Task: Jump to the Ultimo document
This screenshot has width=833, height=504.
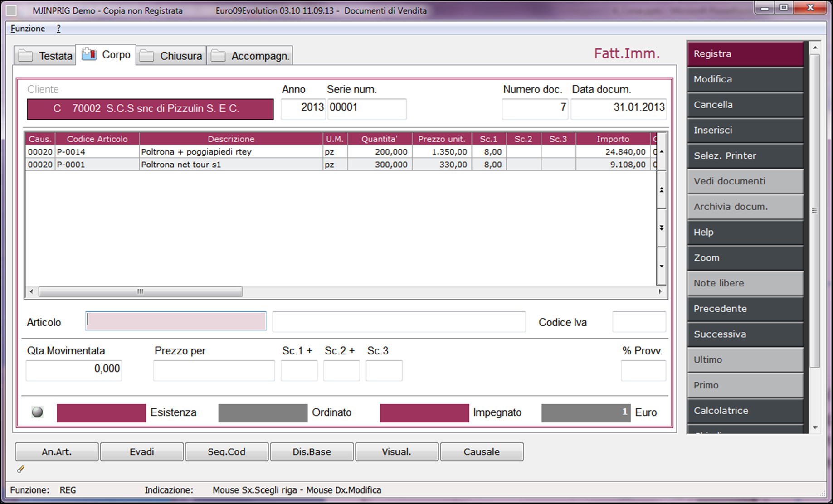Action: tap(745, 359)
